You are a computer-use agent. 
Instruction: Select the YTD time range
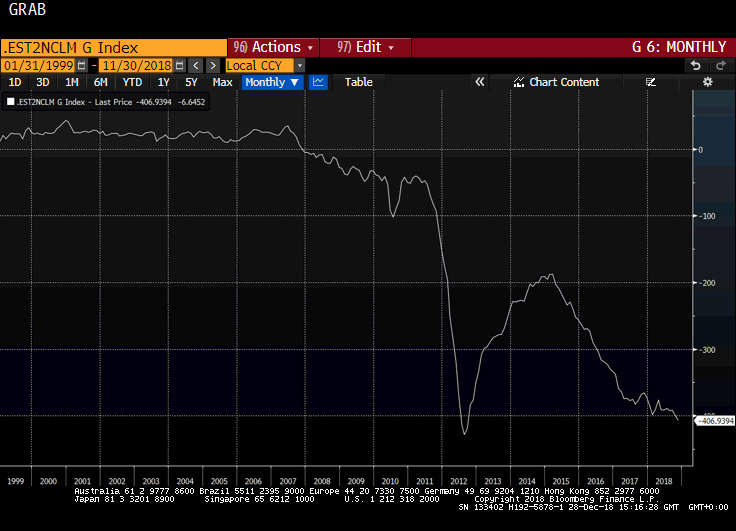(x=132, y=82)
